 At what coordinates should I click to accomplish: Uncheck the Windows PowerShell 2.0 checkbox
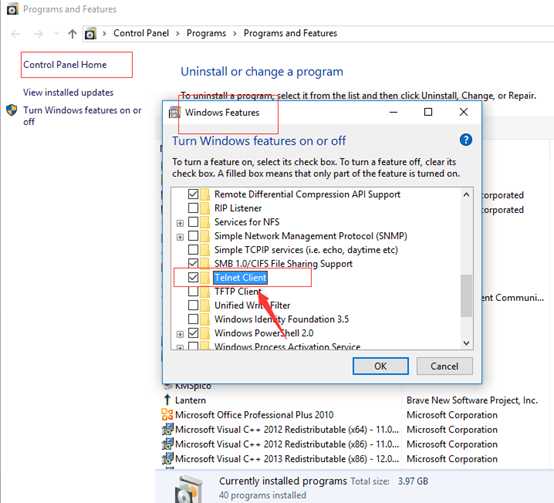193,333
